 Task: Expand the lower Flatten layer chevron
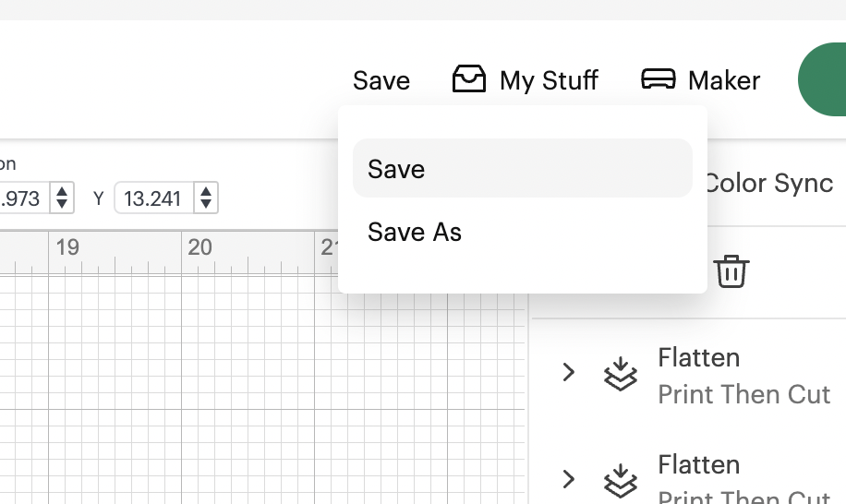pos(569,480)
